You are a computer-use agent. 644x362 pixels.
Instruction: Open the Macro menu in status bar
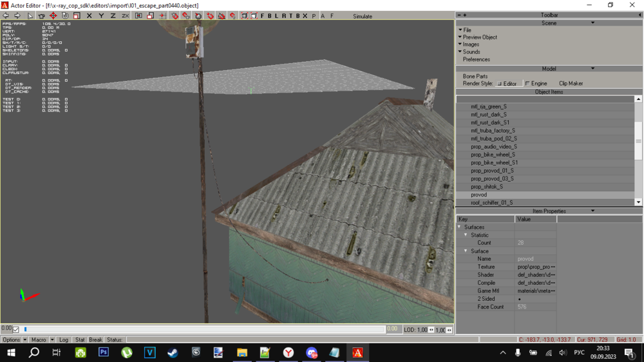pyautogui.click(x=39, y=339)
